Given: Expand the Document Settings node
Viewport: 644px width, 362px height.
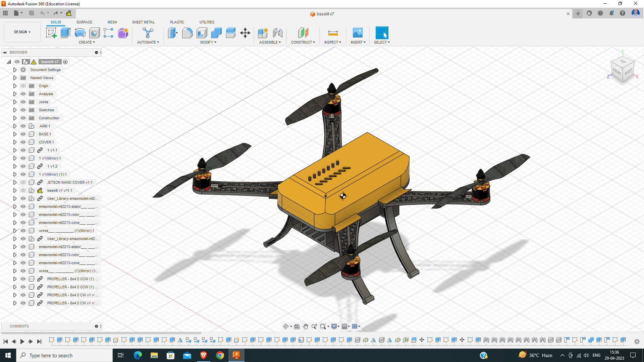Looking at the screenshot, I should point(15,70).
